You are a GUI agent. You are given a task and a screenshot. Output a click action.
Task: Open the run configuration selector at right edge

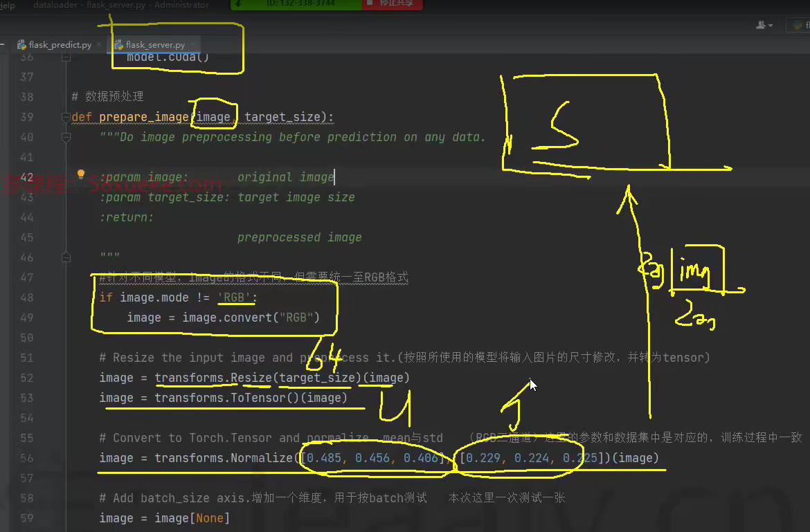pyautogui.click(x=798, y=26)
